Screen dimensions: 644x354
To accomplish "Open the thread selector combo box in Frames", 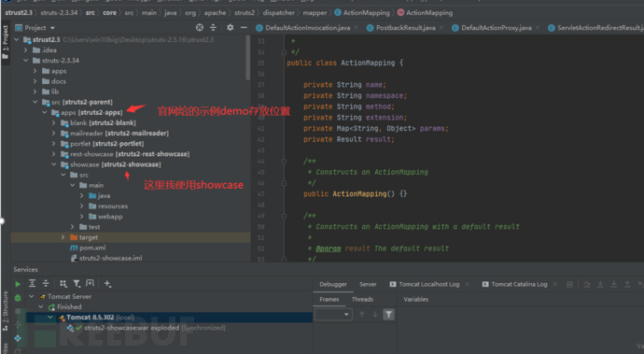I will pos(333,315).
